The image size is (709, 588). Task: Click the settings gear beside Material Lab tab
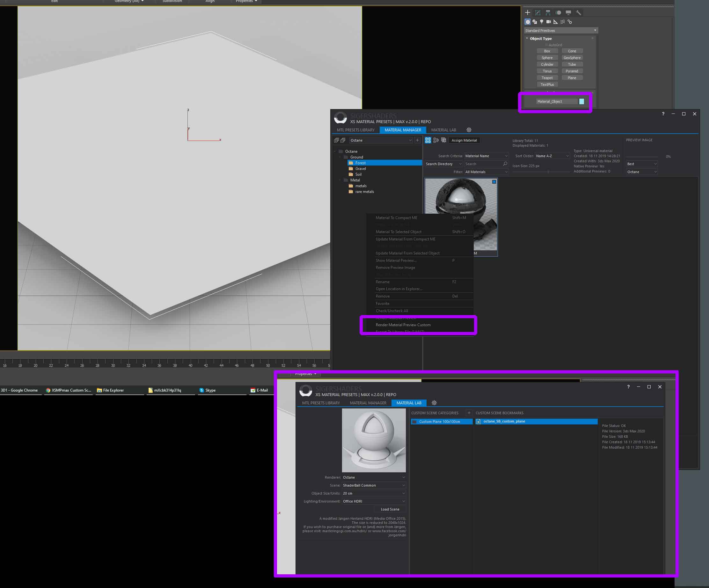pos(469,130)
